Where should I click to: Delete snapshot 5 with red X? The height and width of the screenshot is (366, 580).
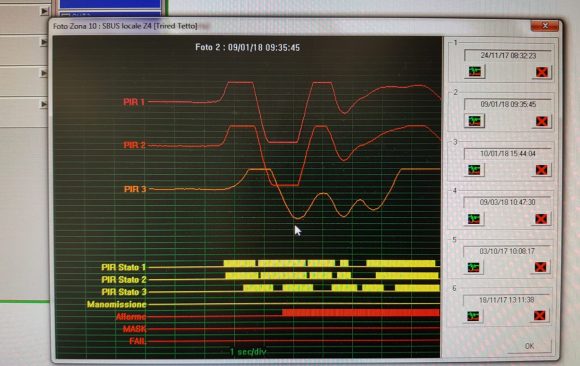tap(540, 267)
